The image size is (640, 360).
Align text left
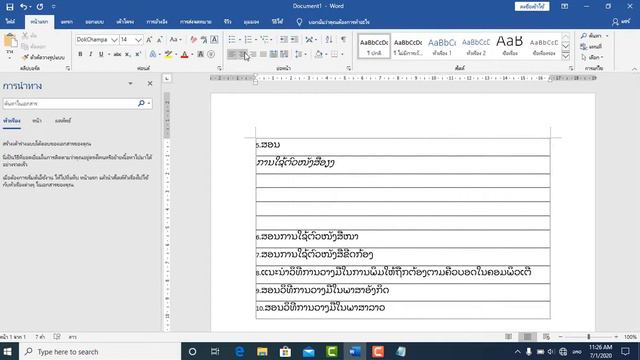[232, 54]
